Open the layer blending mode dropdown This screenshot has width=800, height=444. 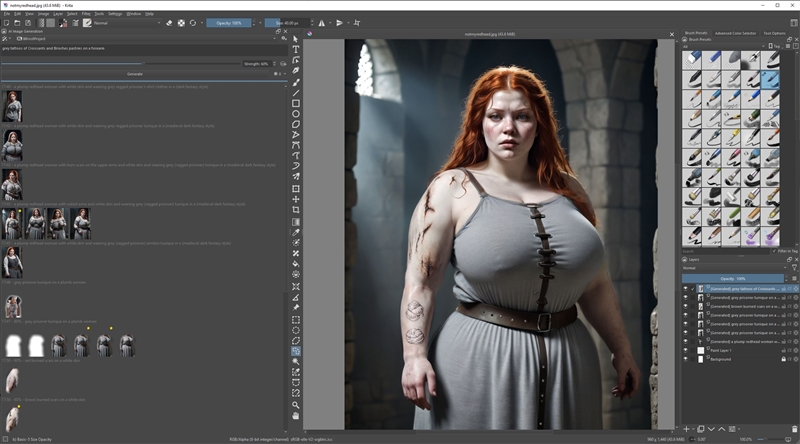(x=735, y=268)
